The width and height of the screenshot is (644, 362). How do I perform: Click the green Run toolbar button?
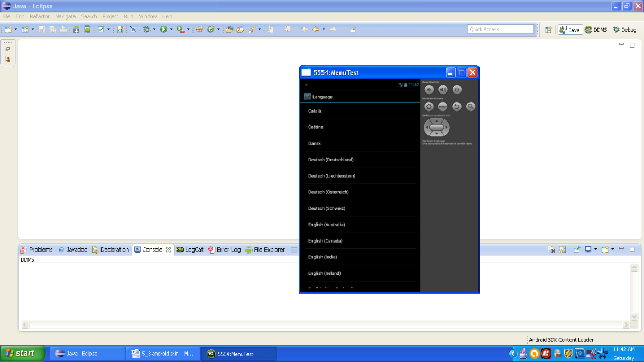163,30
